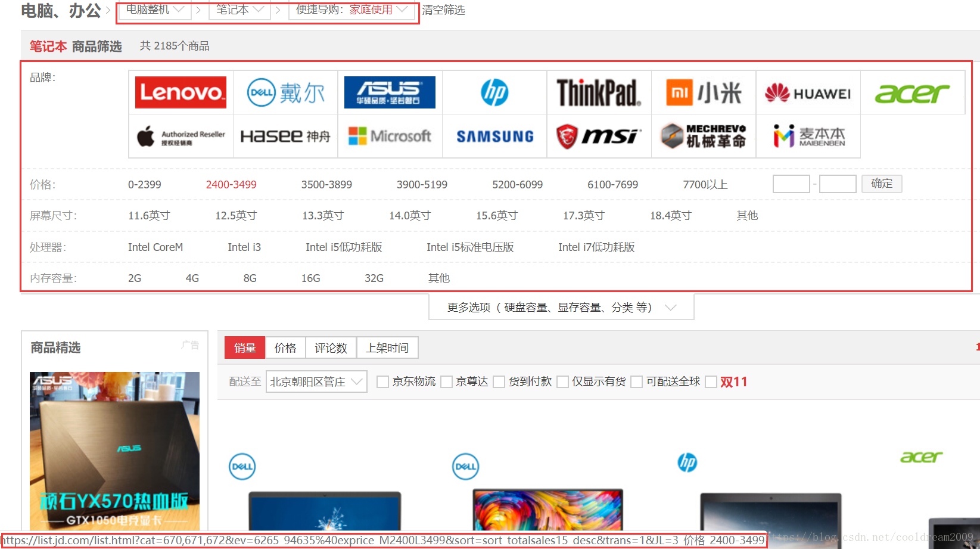Filter screen size 17.3英寸
Screen dimensions: 980x549
pos(584,216)
